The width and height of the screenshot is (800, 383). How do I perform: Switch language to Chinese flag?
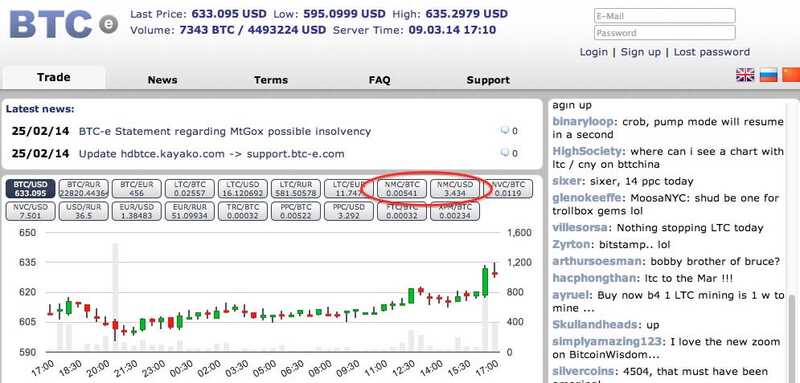coord(791,75)
